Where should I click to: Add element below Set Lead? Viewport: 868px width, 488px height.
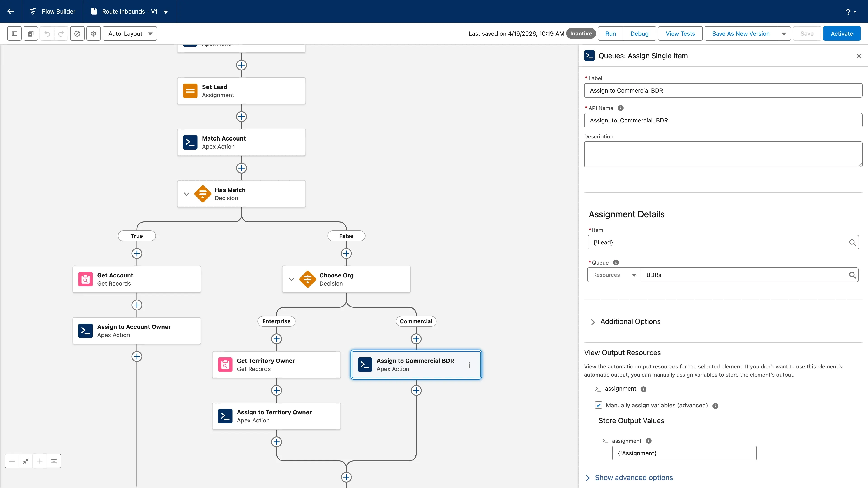241,117
